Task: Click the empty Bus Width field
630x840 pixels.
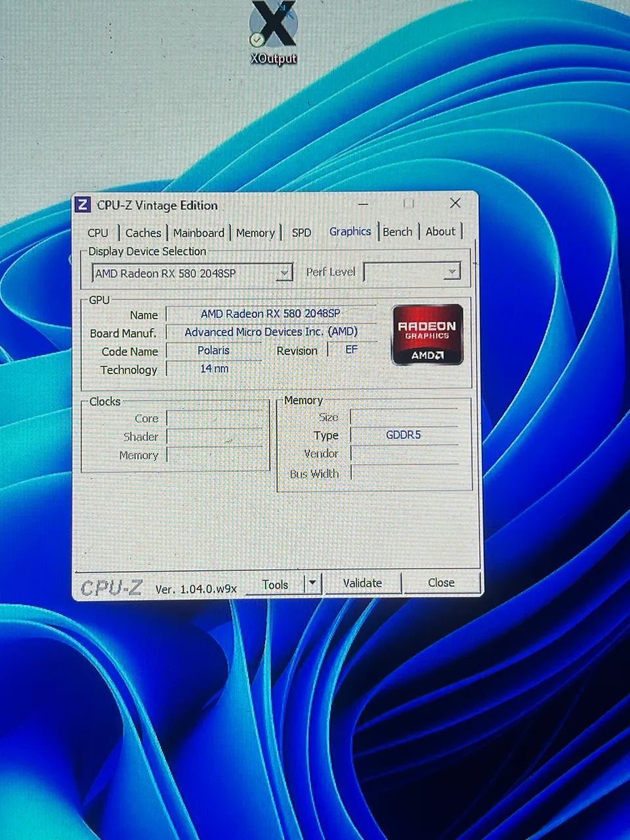Action: [404, 473]
